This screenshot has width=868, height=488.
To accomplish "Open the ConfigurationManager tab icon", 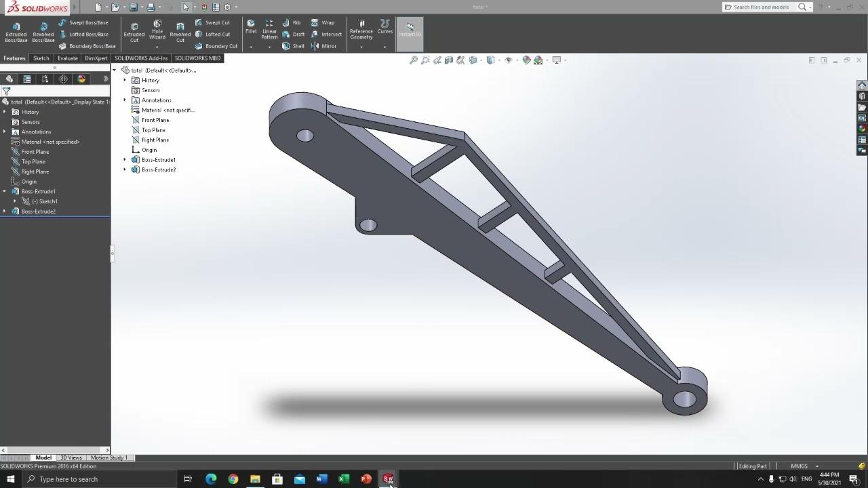I will tap(45, 79).
